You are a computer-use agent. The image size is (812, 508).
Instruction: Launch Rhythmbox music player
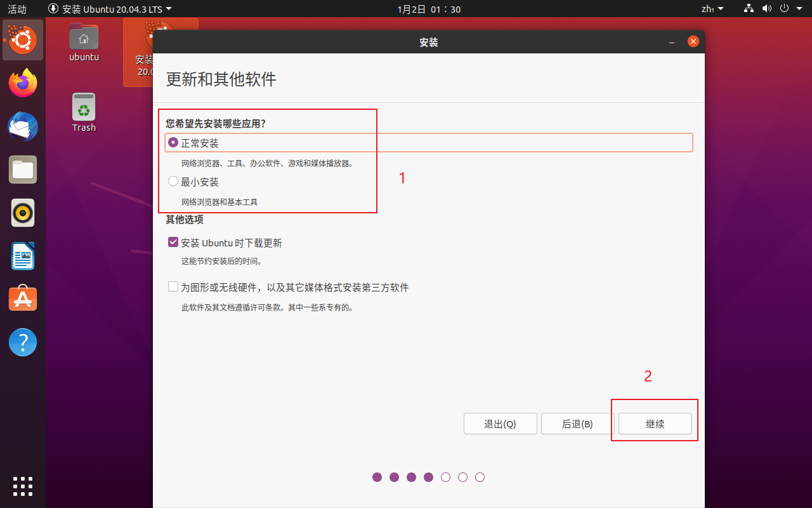click(x=23, y=213)
